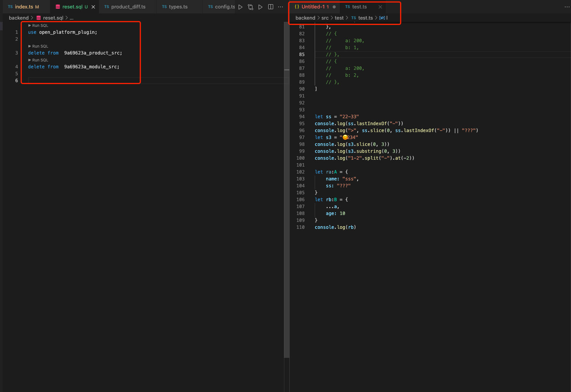Open the src breadcrumb dropdown in the test.ts path

pos(325,18)
